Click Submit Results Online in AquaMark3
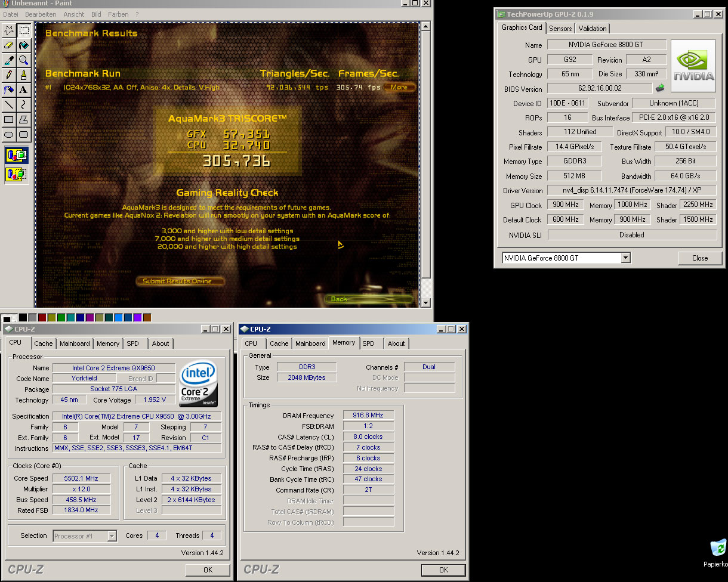728x582 pixels. pyautogui.click(x=181, y=281)
